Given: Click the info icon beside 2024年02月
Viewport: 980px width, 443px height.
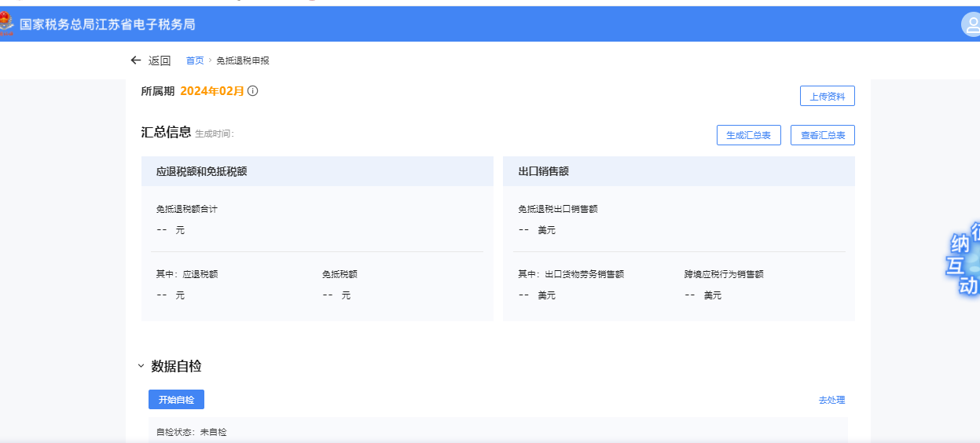Looking at the screenshot, I should (x=252, y=90).
